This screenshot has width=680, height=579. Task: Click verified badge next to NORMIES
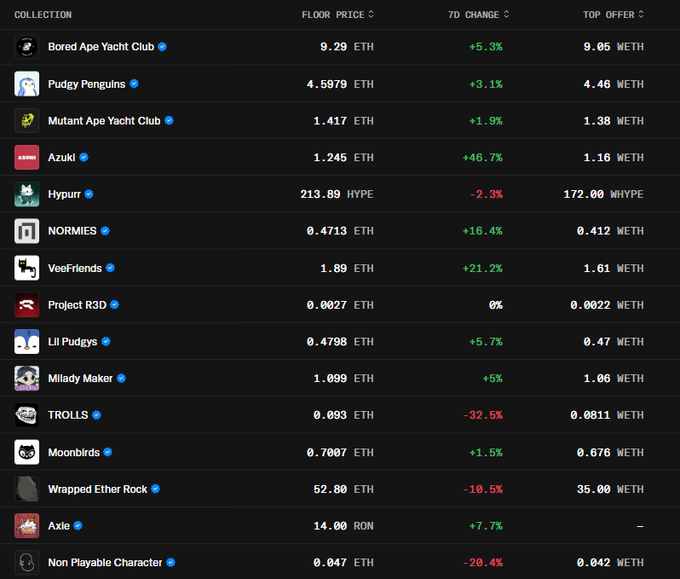pyautogui.click(x=105, y=231)
